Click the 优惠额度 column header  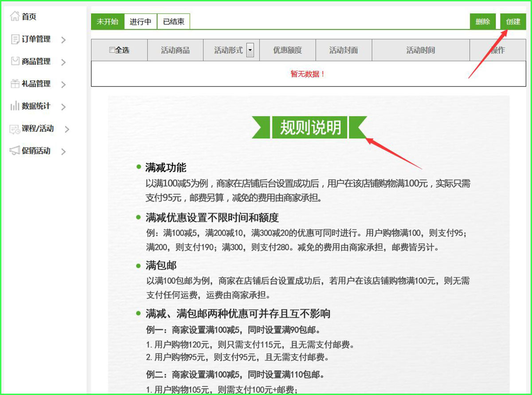click(287, 50)
